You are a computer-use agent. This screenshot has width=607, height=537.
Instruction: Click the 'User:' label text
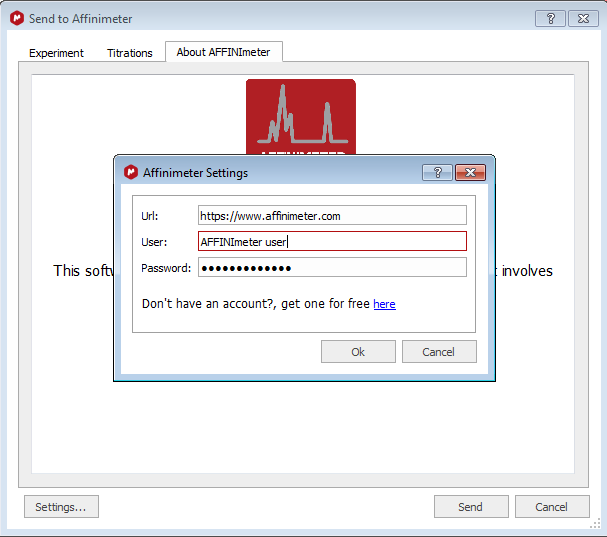pyautogui.click(x=154, y=242)
